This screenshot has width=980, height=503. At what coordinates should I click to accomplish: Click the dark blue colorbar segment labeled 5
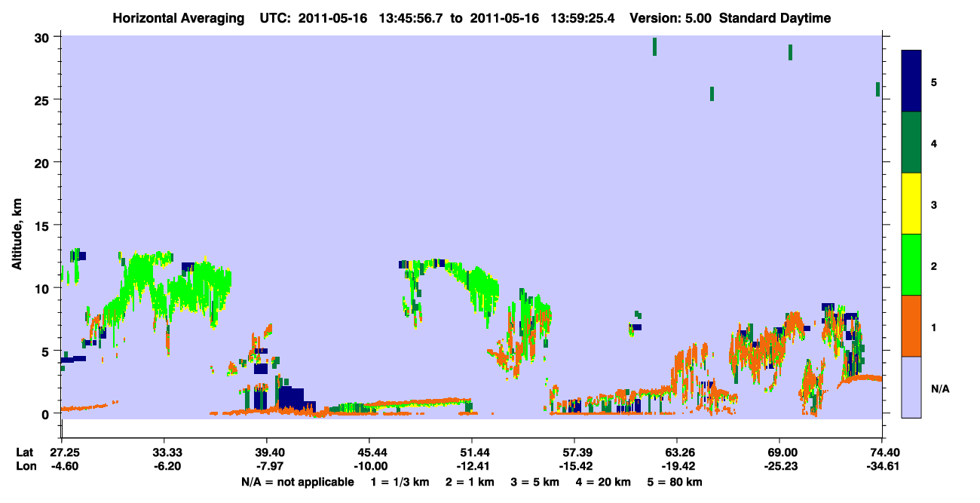click(x=911, y=81)
